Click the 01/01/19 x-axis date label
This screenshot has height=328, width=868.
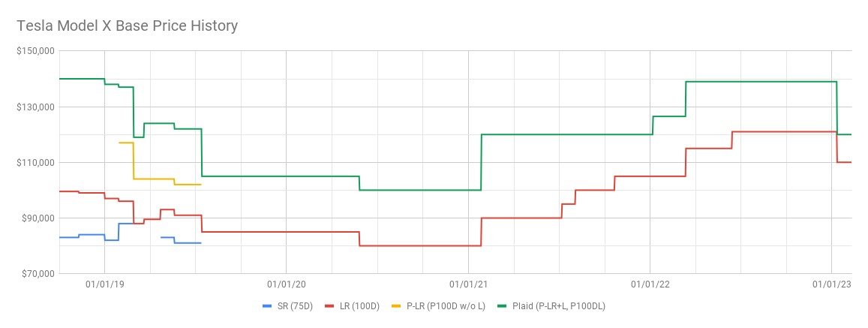click(104, 284)
